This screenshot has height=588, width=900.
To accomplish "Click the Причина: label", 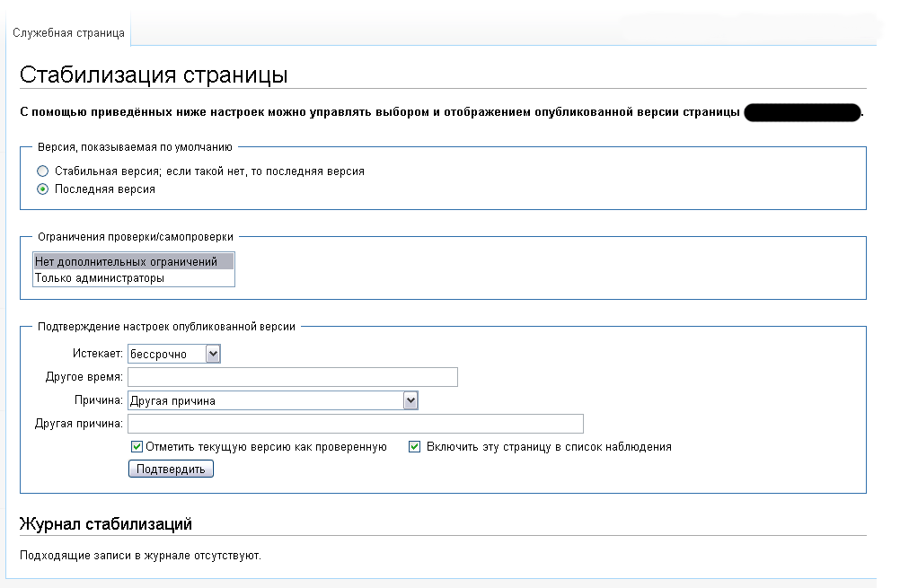I will (99, 399).
